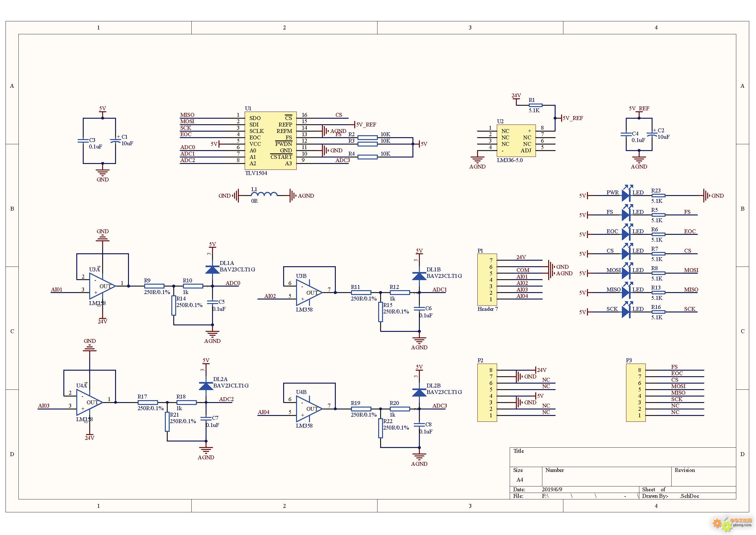Click the 'LM336-5.0' part label
Viewport: 756px width, 535px height.
pyautogui.click(x=510, y=160)
